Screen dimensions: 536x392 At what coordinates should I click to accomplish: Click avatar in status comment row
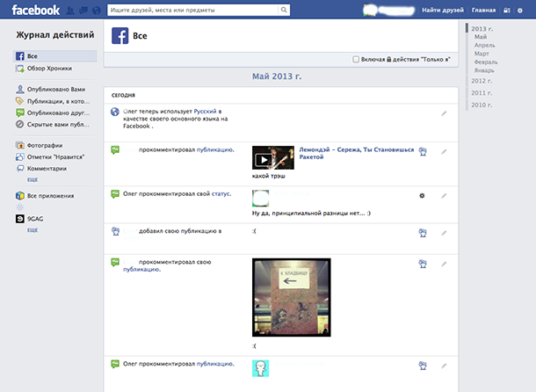pos(260,199)
